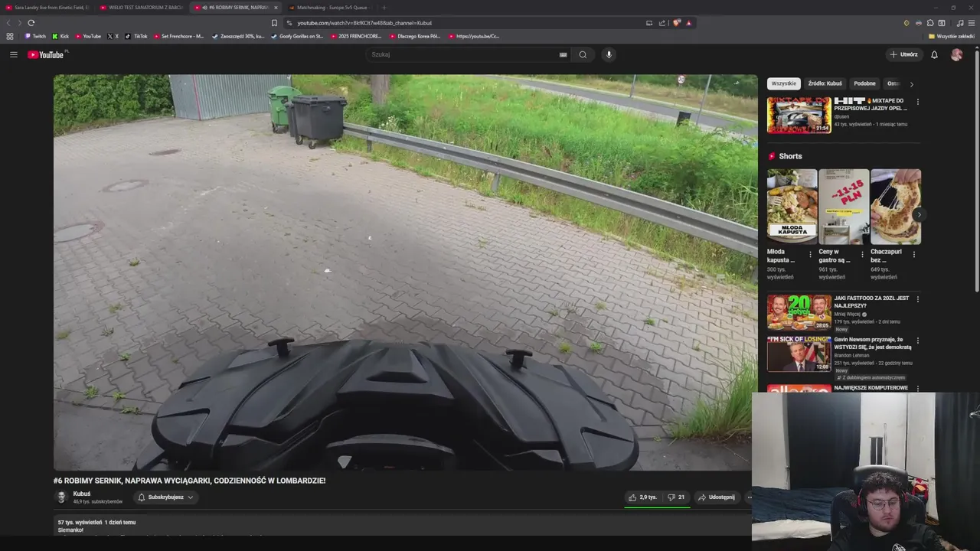Viewport: 980px width, 551px height.
Task: Open Wszystkie zakładki bookmarks folder
Action: pyautogui.click(x=951, y=36)
